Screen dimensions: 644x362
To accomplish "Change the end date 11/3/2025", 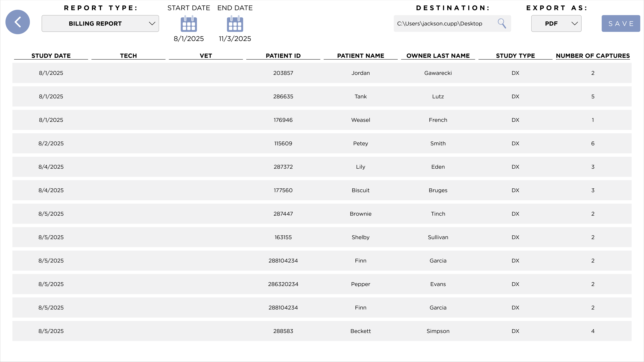I will click(234, 38).
